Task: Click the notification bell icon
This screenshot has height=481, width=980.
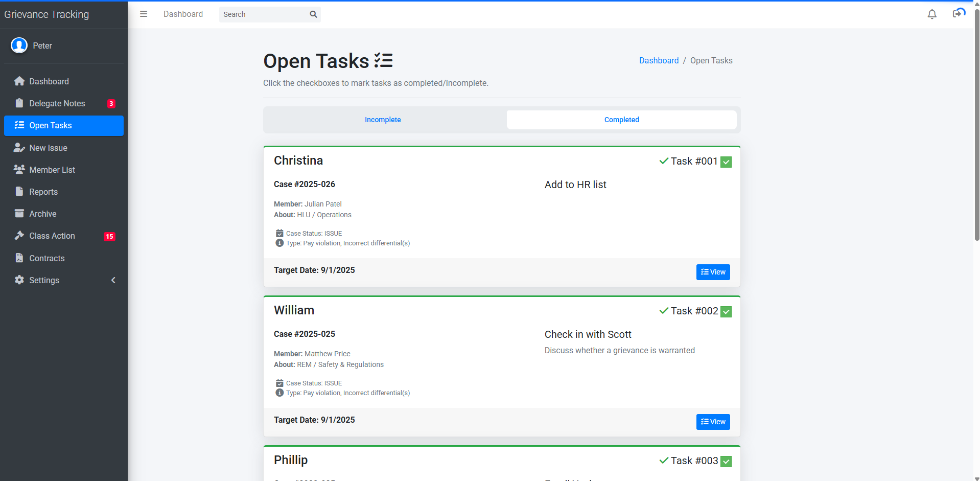Action: 931,14
